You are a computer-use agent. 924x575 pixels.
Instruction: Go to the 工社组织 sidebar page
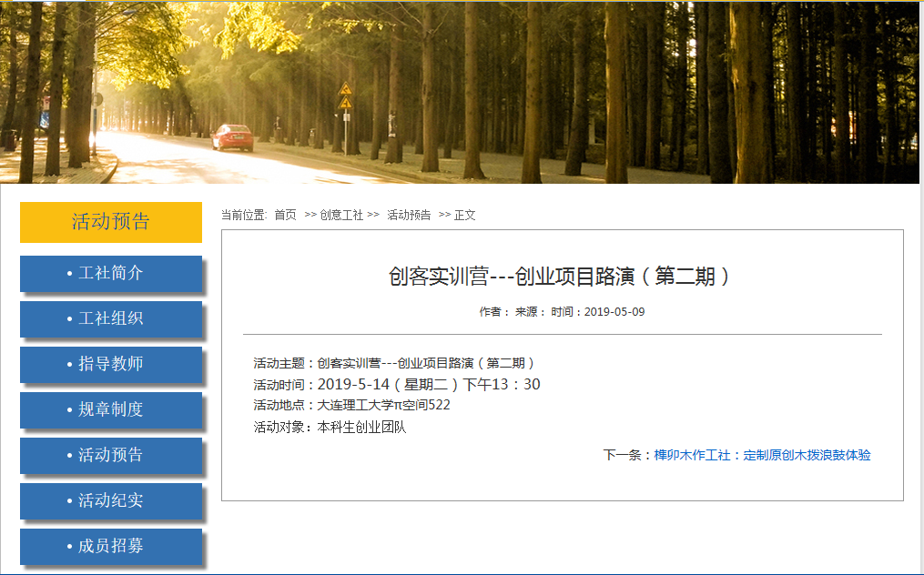point(110,318)
